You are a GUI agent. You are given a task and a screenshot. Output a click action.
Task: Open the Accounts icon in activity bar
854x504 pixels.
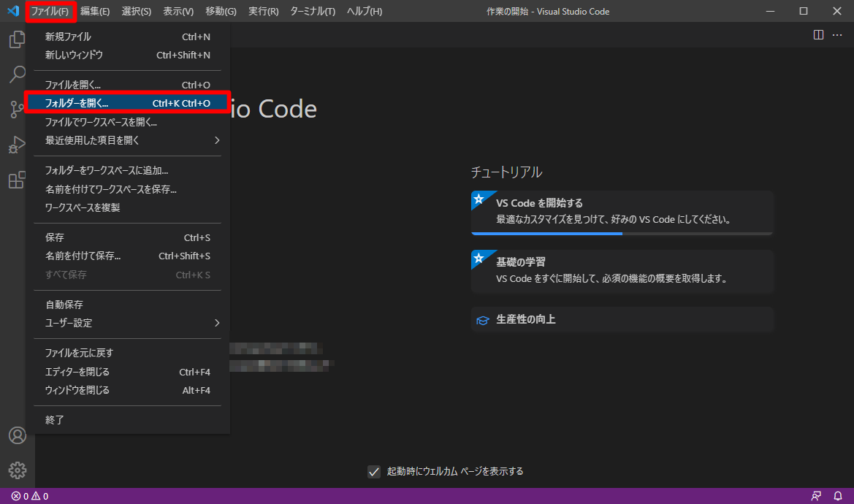pos(18,435)
